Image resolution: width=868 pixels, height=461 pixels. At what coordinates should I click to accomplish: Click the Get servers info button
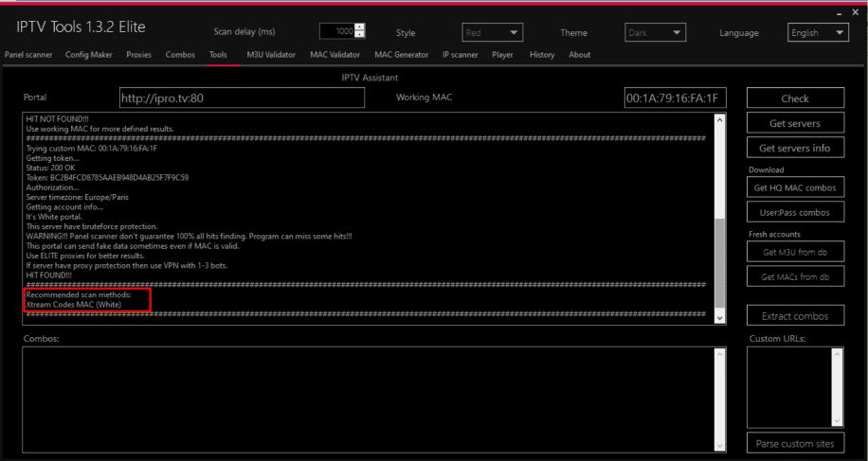(794, 148)
